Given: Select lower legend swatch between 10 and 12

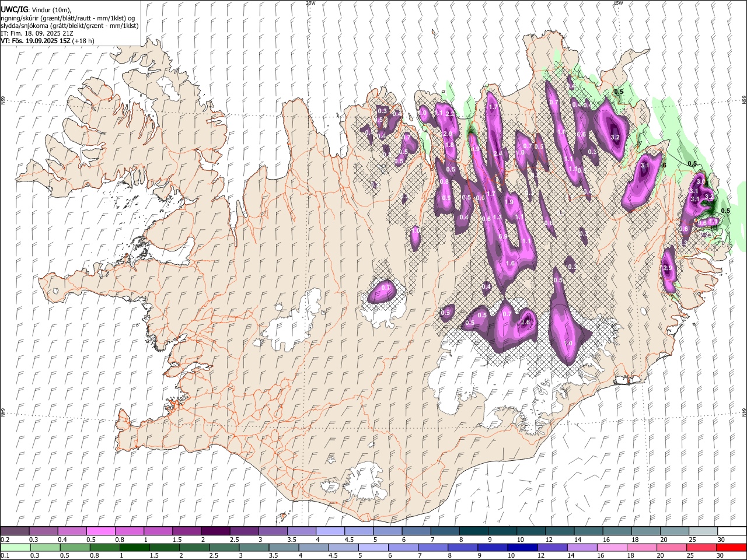Looking at the screenshot, I should 523,547.
